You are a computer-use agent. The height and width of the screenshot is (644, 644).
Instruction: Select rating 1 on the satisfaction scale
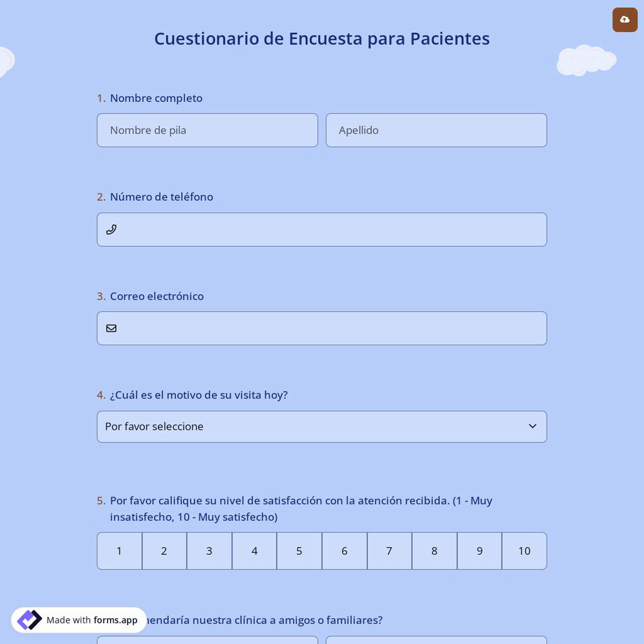(x=119, y=551)
